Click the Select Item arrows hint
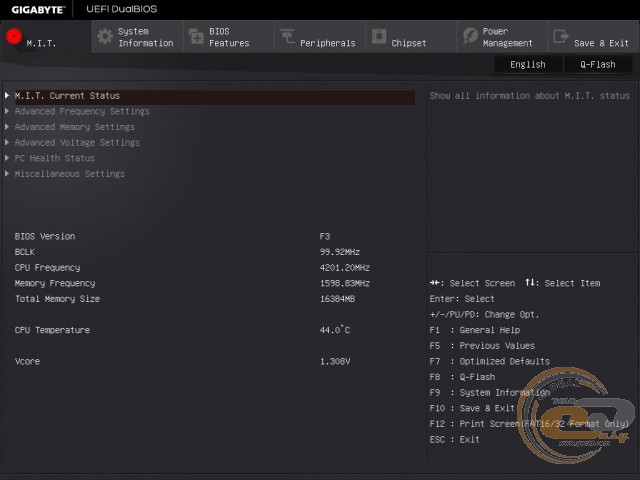The width and height of the screenshot is (640, 480). [x=562, y=283]
